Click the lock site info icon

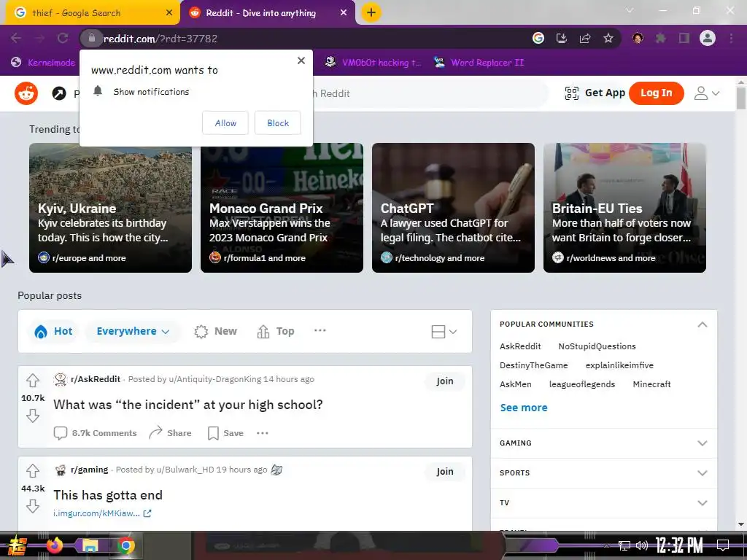click(91, 38)
